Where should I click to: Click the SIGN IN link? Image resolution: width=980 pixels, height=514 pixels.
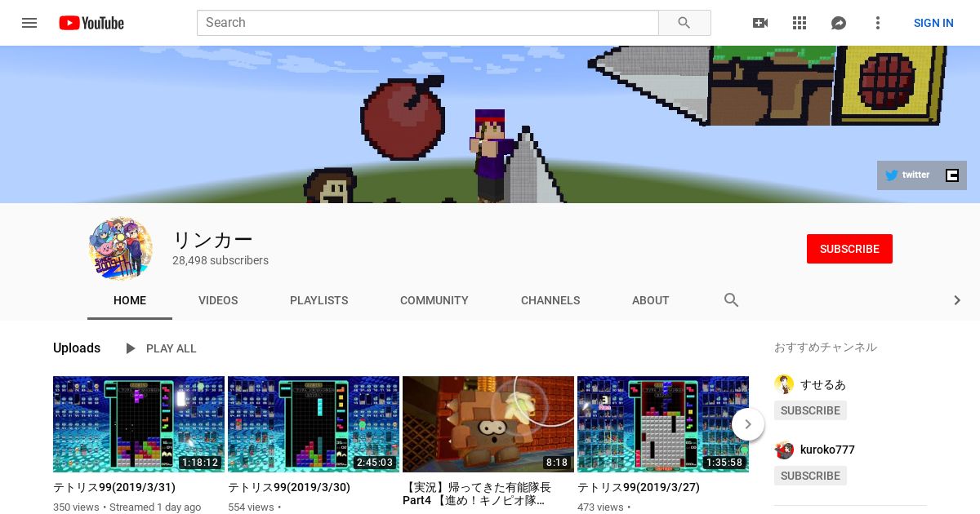pos(933,23)
